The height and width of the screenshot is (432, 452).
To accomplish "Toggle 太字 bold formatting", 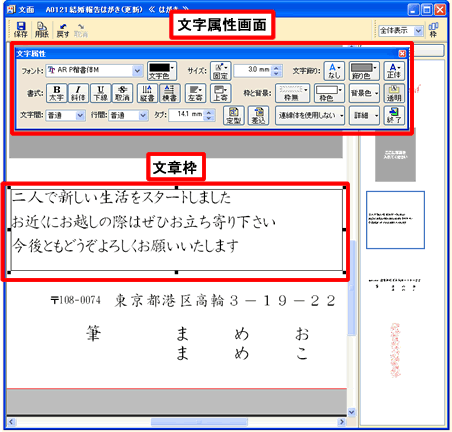I will tap(56, 93).
